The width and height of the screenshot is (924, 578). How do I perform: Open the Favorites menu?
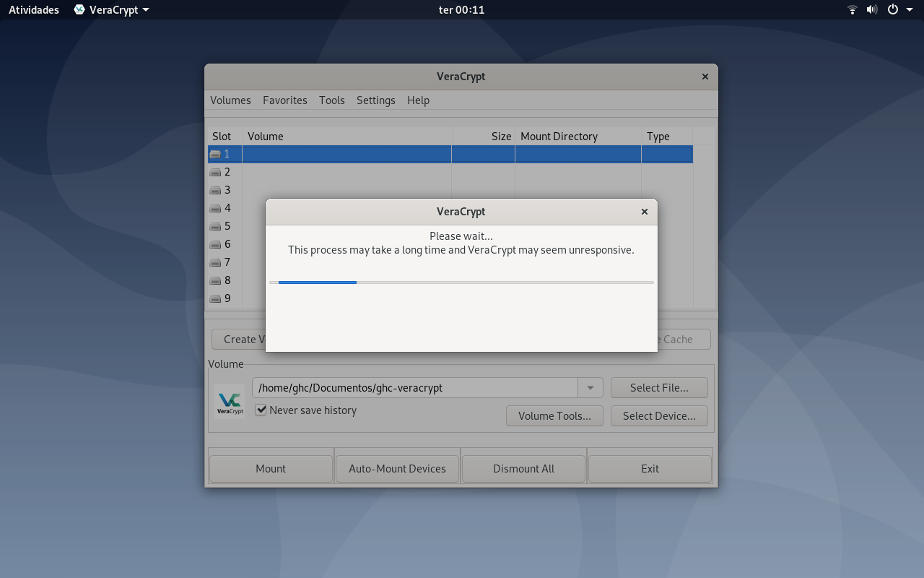pos(285,100)
